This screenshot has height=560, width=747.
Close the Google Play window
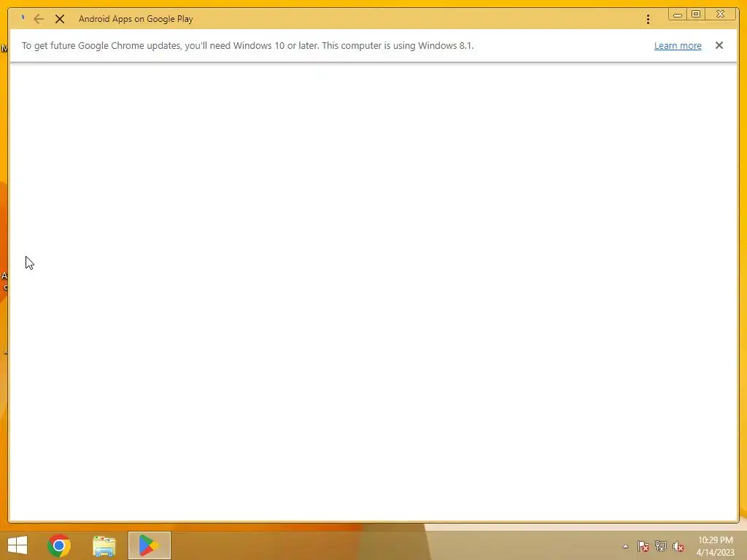click(x=721, y=15)
